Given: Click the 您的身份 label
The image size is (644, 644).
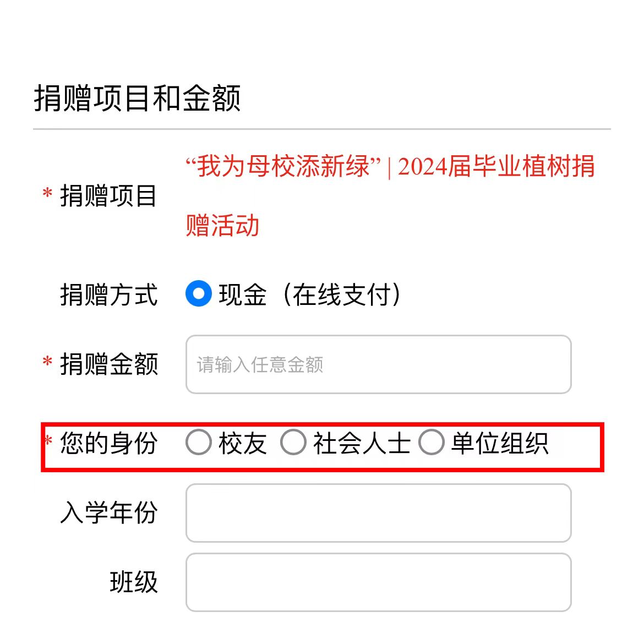Looking at the screenshot, I should coord(108,443).
